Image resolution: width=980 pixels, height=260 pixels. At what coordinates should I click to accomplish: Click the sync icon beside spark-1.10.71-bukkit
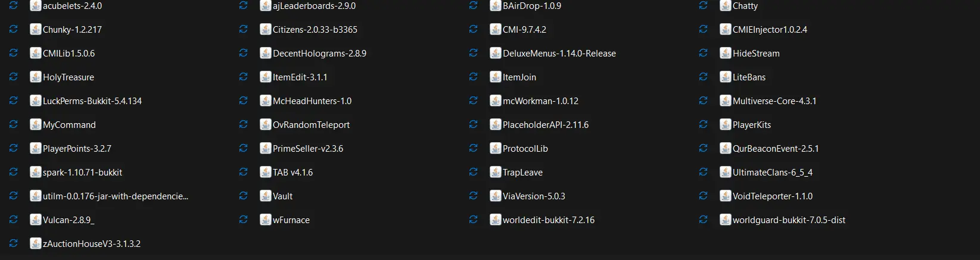[x=13, y=172]
